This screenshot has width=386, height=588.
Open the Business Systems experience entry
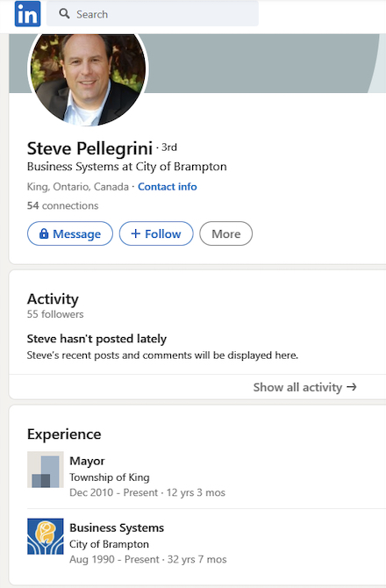(x=117, y=527)
